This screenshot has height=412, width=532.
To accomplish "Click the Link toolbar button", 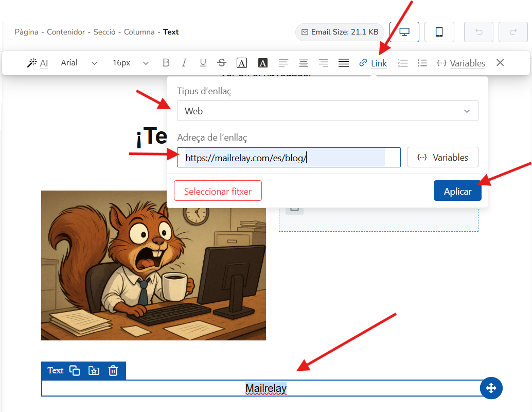I will 373,63.
